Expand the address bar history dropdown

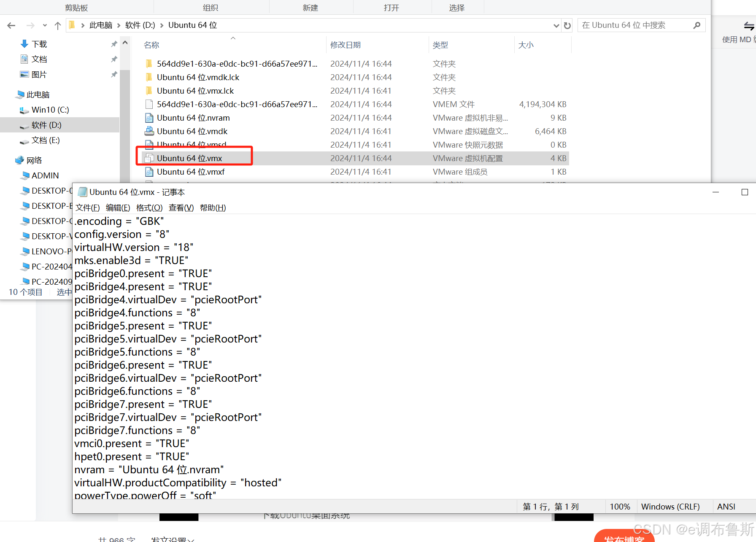click(x=556, y=26)
